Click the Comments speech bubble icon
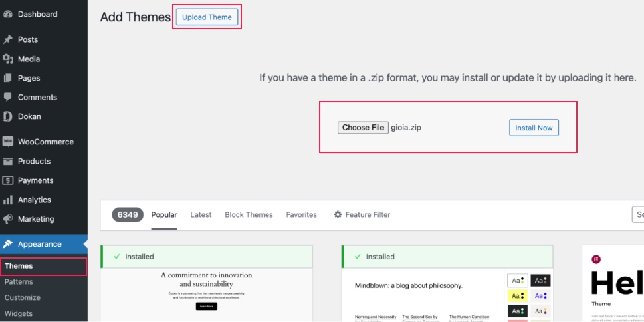The height and width of the screenshot is (322, 644). [x=7, y=97]
